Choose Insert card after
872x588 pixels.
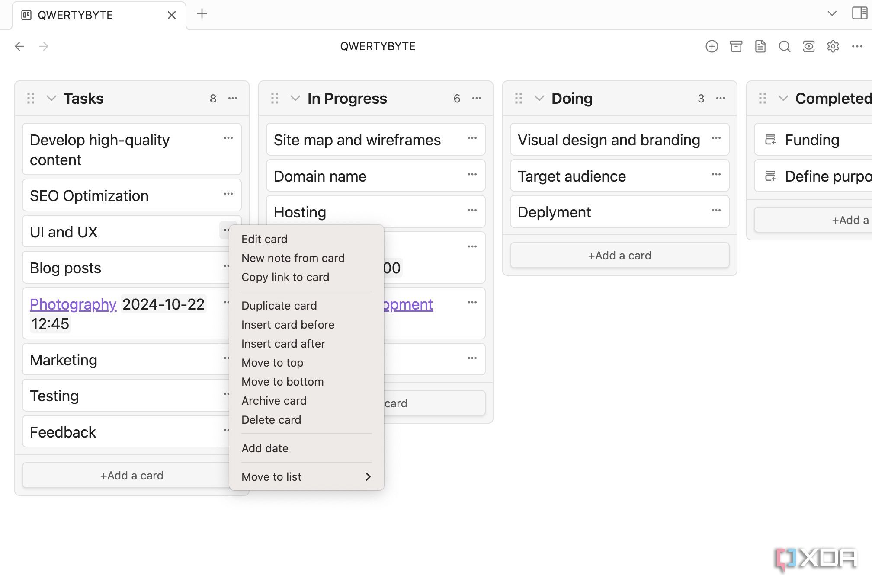pyautogui.click(x=306, y=344)
